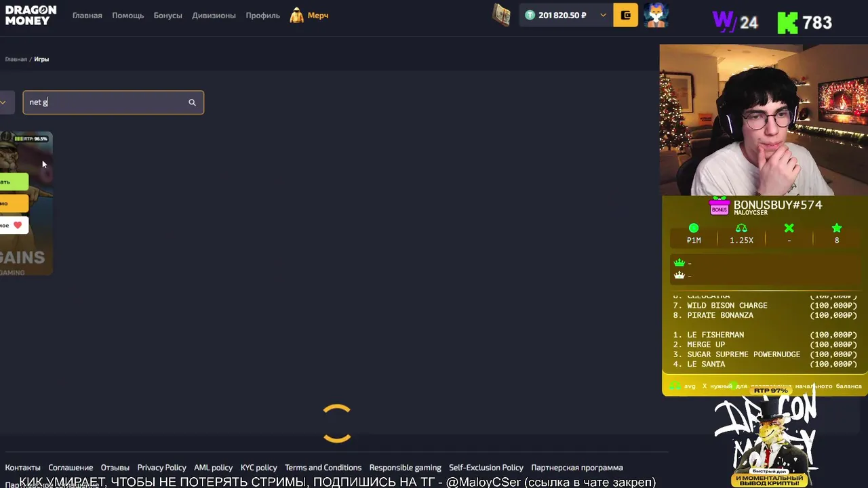Go to Главная breadcrumb link
The width and height of the screenshot is (868, 488).
[16, 59]
